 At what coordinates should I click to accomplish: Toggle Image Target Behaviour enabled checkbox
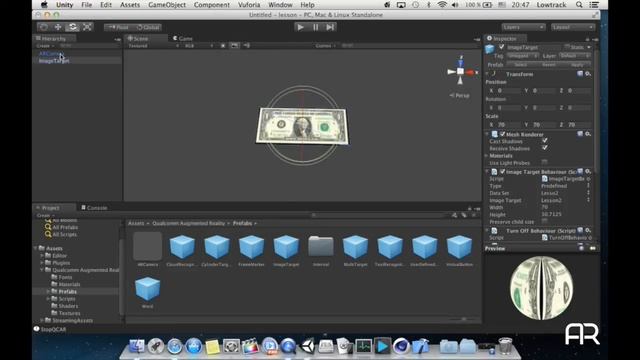[x=502, y=171]
